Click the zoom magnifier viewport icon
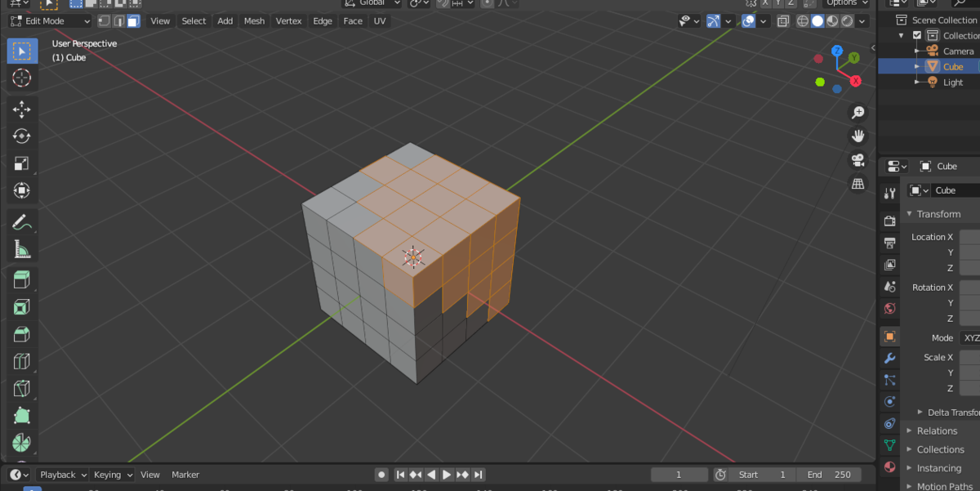Image resolution: width=980 pixels, height=491 pixels. [x=858, y=112]
